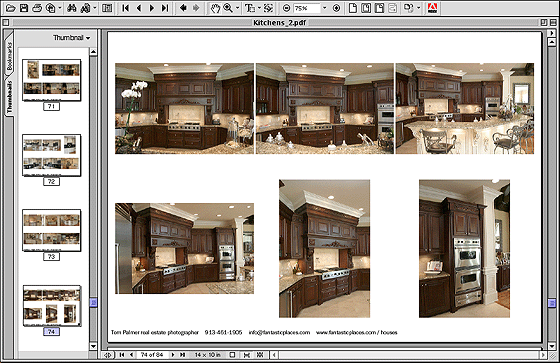Click the Print icon in the toolbar
This screenshot has height=363, width=560.
click(x=37, y=8)
